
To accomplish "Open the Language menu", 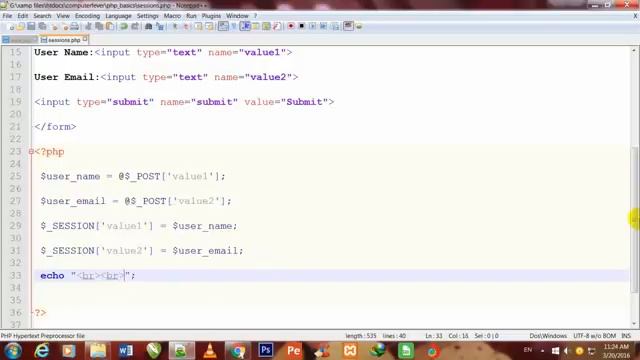I will [118, 16].
